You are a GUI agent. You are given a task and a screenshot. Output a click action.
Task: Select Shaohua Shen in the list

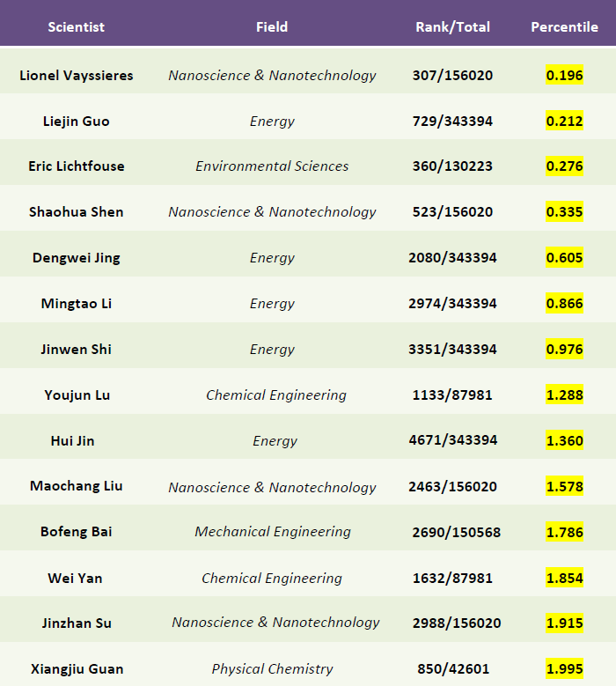[x=77, y=212]
